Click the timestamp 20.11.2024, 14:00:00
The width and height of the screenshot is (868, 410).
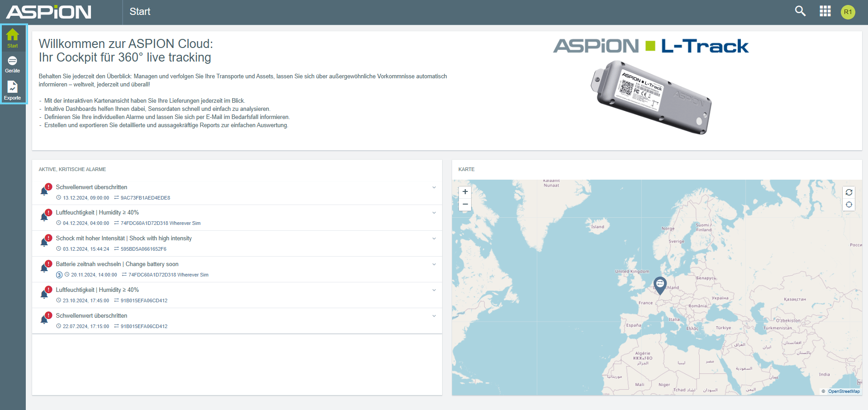94,275
